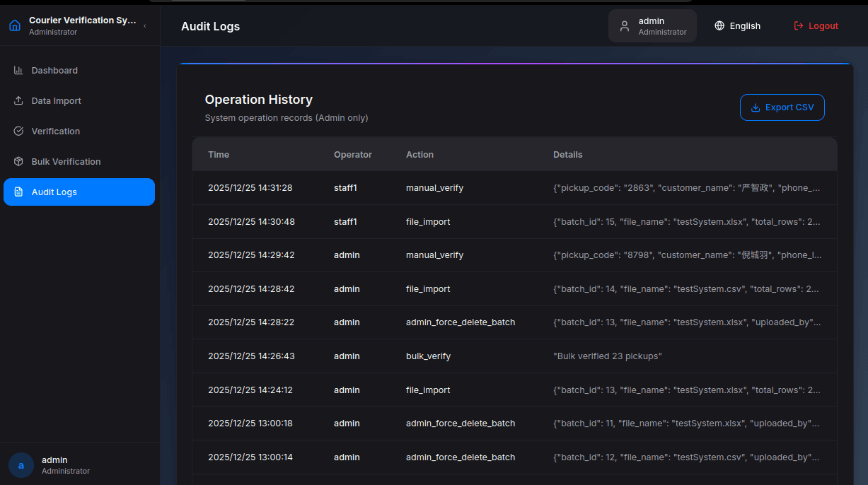The height and width of the screenshot is (485, 868).
Task: Log out using the Logout button
Action: click(816, 26)
